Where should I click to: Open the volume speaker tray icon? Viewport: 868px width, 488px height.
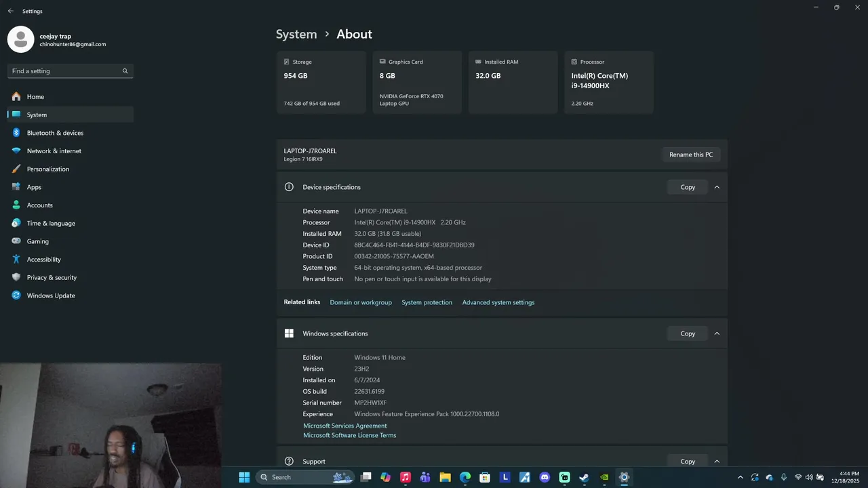point(809,477)
